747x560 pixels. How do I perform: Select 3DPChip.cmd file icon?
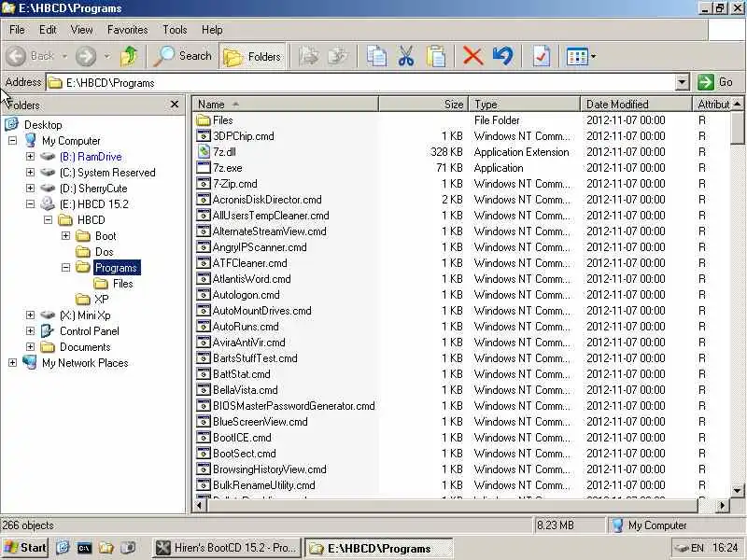point(204,135)
